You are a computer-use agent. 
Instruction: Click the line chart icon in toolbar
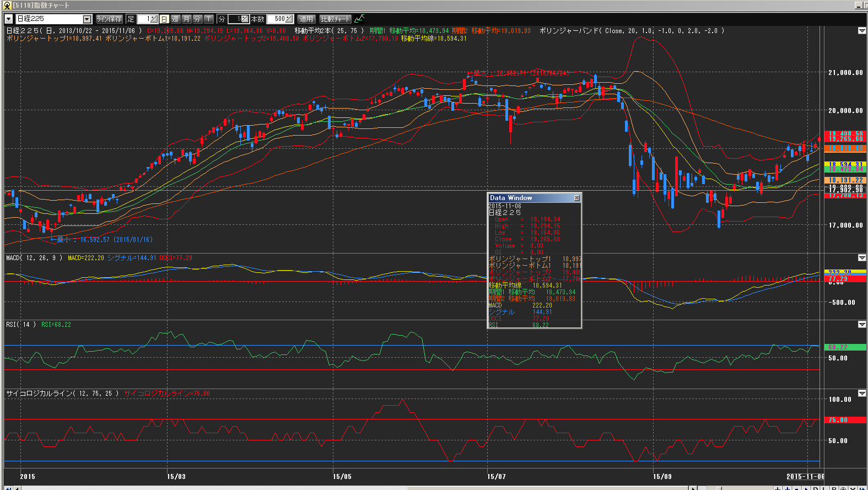click(x=359, y=19)
